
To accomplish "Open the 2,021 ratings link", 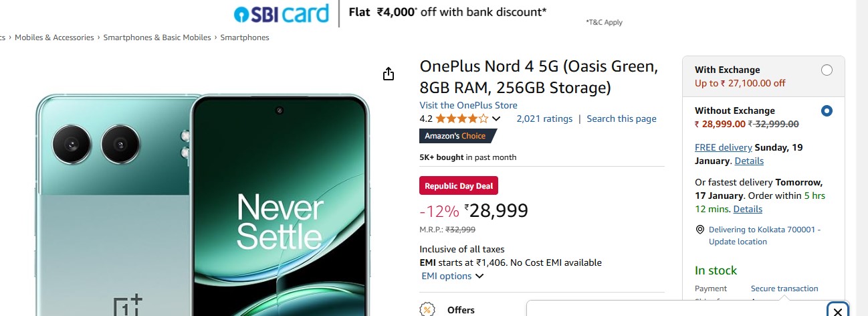I will 544,118.
